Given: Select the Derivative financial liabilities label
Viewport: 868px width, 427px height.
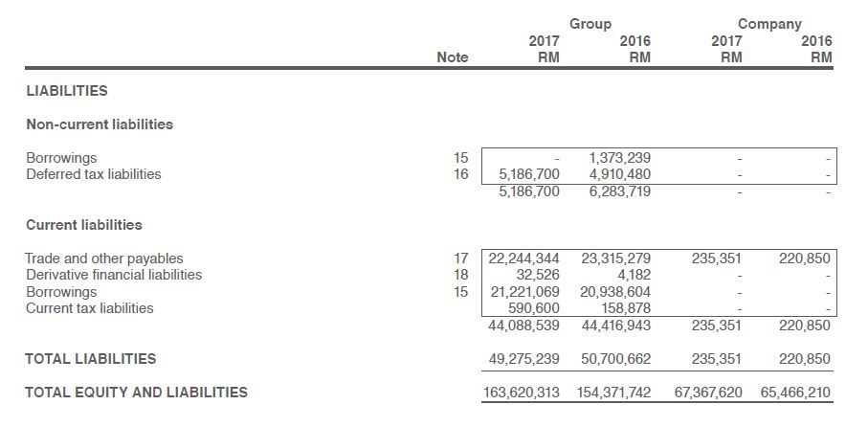Looking at the screenshot, I should pyautogui.click(x=113, y=275).
